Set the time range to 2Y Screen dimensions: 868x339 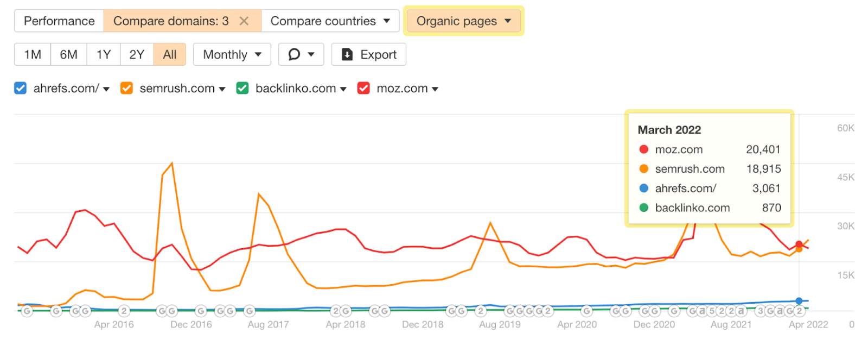[137, 54]
